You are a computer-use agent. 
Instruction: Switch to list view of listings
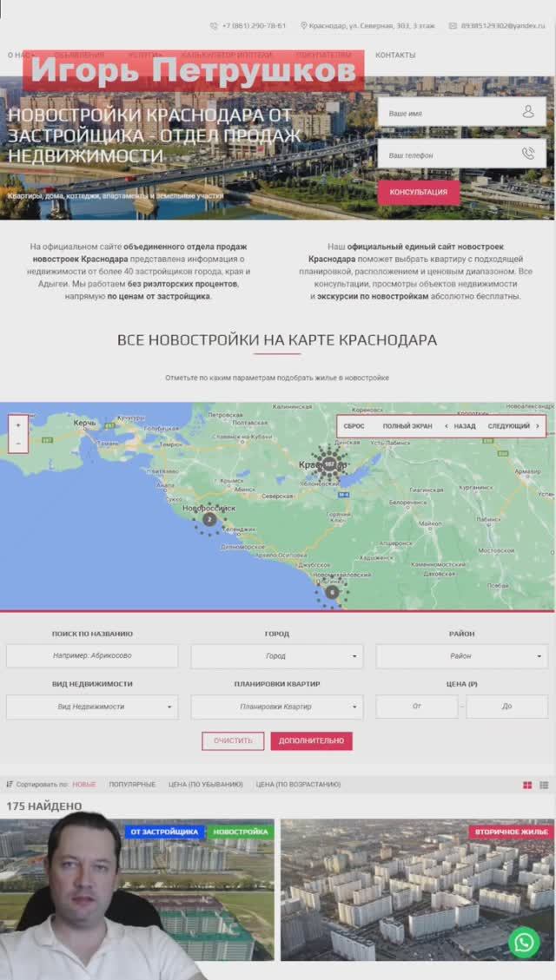544,785
